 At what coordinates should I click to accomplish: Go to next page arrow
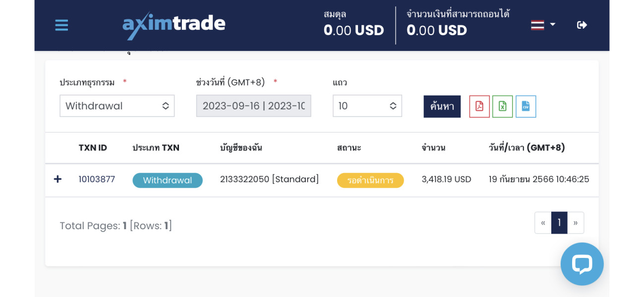click(x=576, y=223)
